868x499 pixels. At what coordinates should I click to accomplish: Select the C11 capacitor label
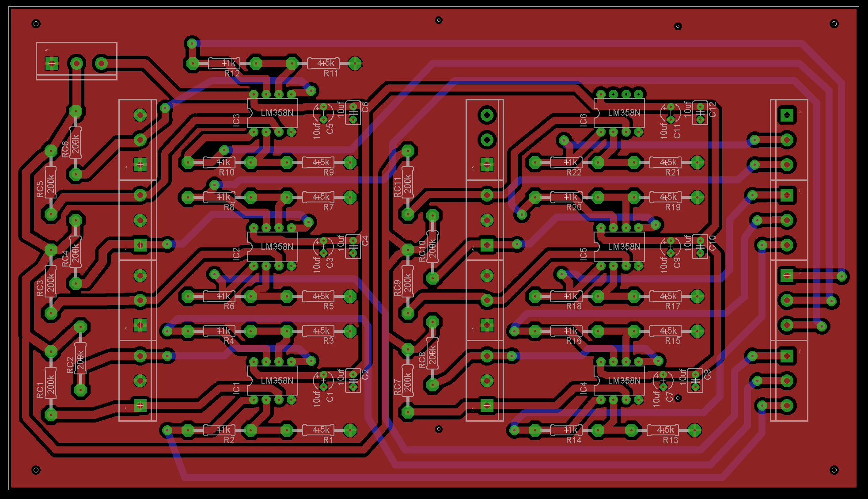click(677, 131)
